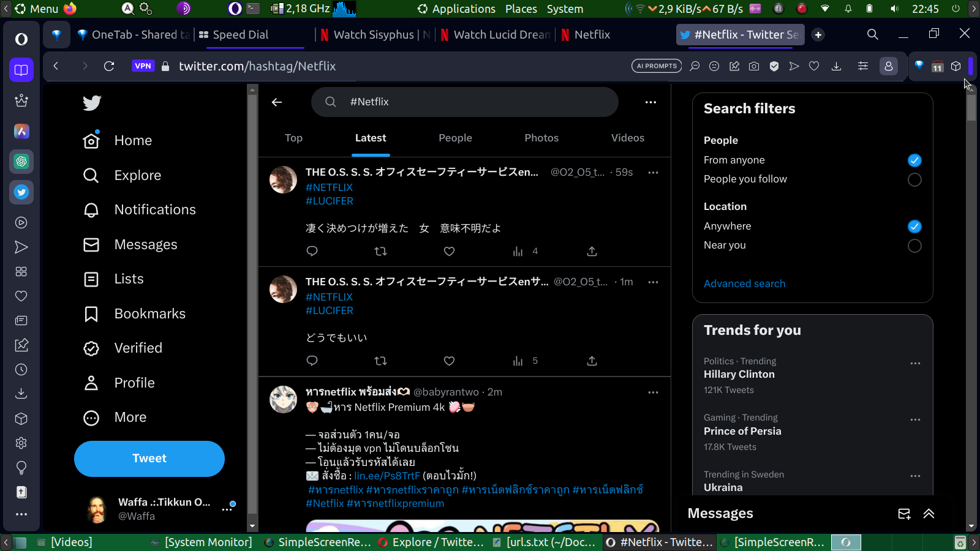Open a new browser tab with plus button
The width and height of the screenshot is (980, 551).
(x=818, y=35)
